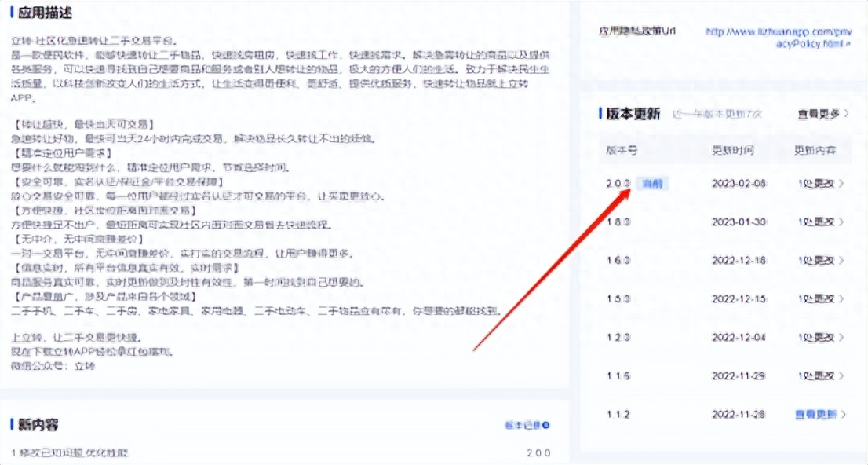This screenshot has width=868, height=465.
Task: Click the external-link arrow after the privacy URL
Action: (848, 44)
